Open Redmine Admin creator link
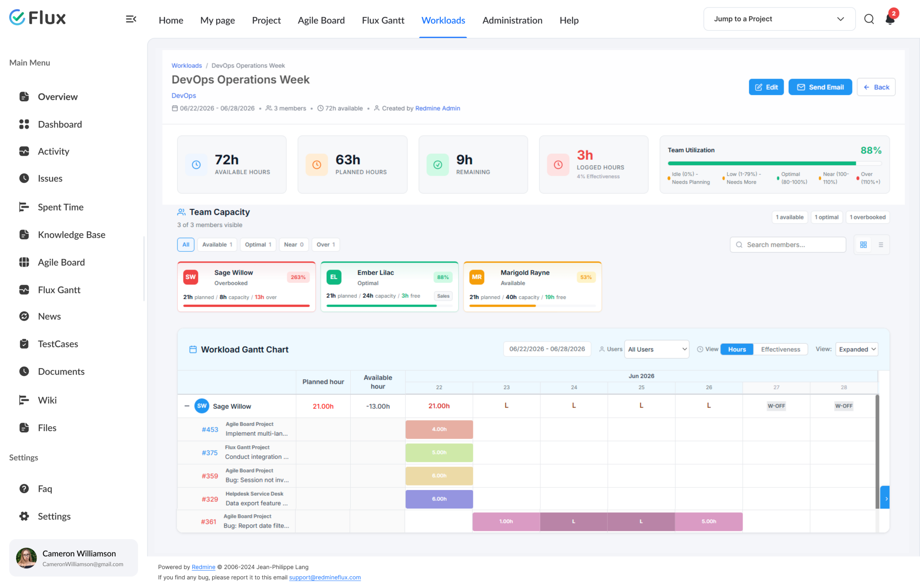This screenshot has width=920, height=588. tap(437, 108)
